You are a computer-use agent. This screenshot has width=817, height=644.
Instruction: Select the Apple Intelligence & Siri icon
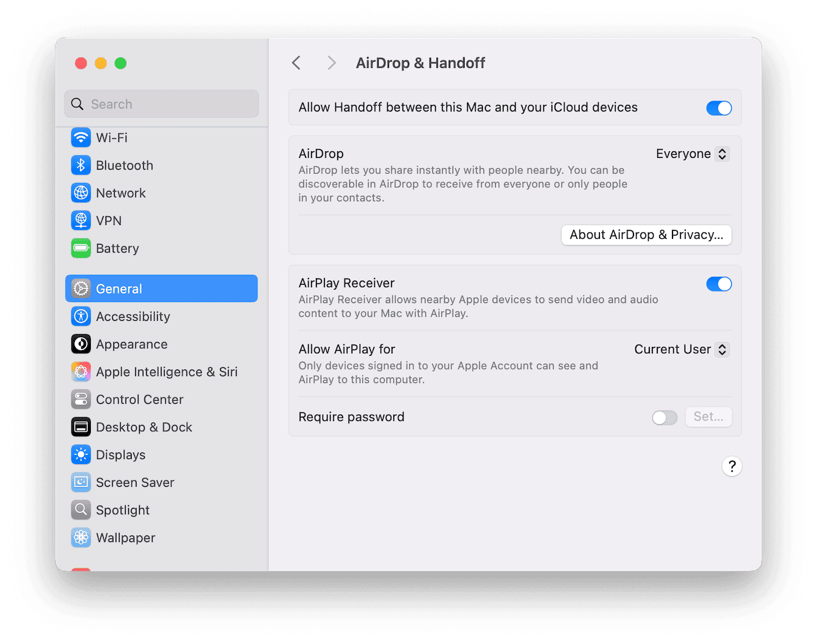(81, 371)
